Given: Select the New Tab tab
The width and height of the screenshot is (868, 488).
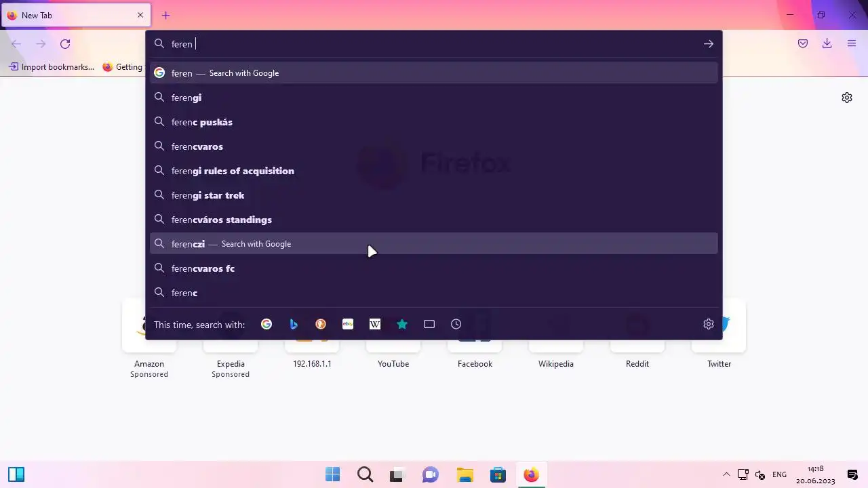Looking at the screenshot, I should (75, 15).
